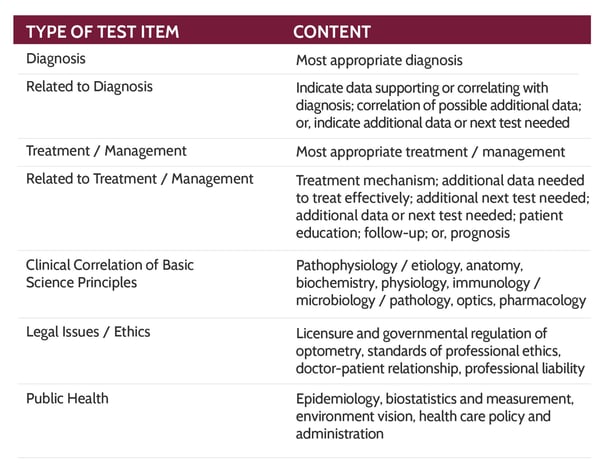This screenshot has width=600, height=471.
Task: Click 'Most appropriate treatment / management' text
Action: click(x=430, y=152)
